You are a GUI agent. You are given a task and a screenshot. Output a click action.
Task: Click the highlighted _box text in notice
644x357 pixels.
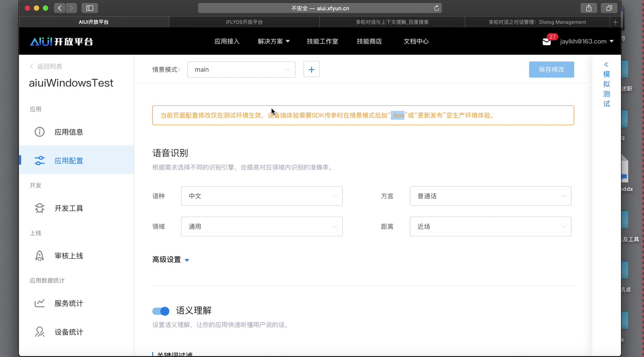coord(398,115)
